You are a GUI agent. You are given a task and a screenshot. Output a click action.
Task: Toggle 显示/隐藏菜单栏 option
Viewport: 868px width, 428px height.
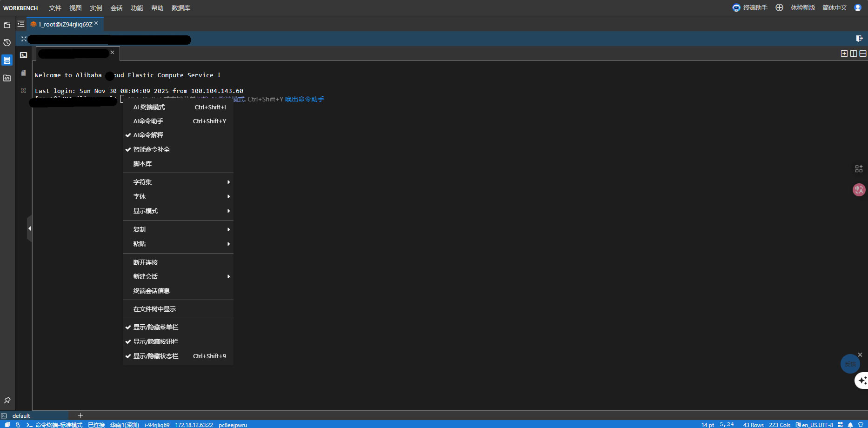[x=178, y=327]
